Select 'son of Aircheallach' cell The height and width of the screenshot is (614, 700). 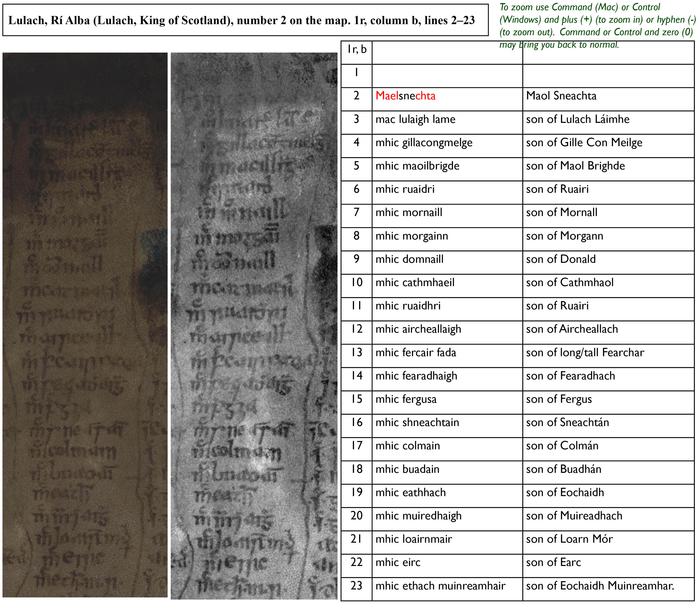608,332
